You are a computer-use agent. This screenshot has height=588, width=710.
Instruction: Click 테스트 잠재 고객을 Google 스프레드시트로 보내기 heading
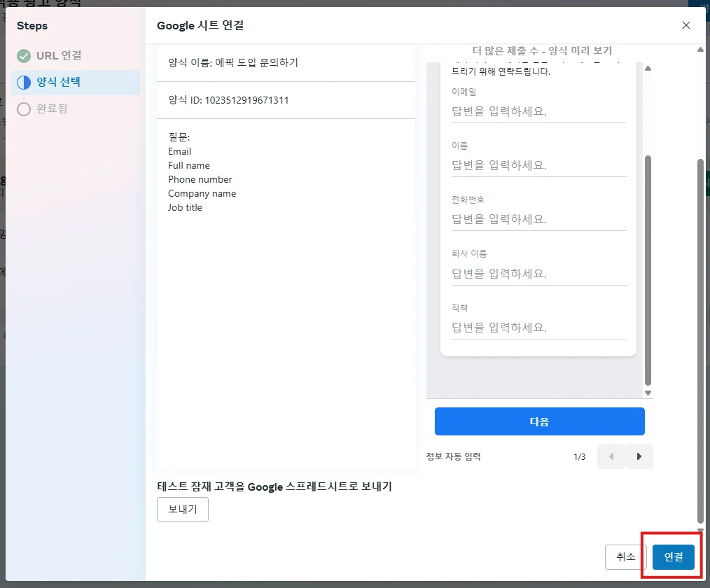(x=274, y=486)
